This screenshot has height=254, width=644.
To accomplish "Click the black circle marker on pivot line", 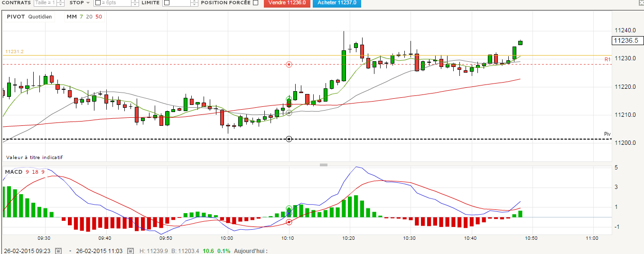I will tap(289, 139).
